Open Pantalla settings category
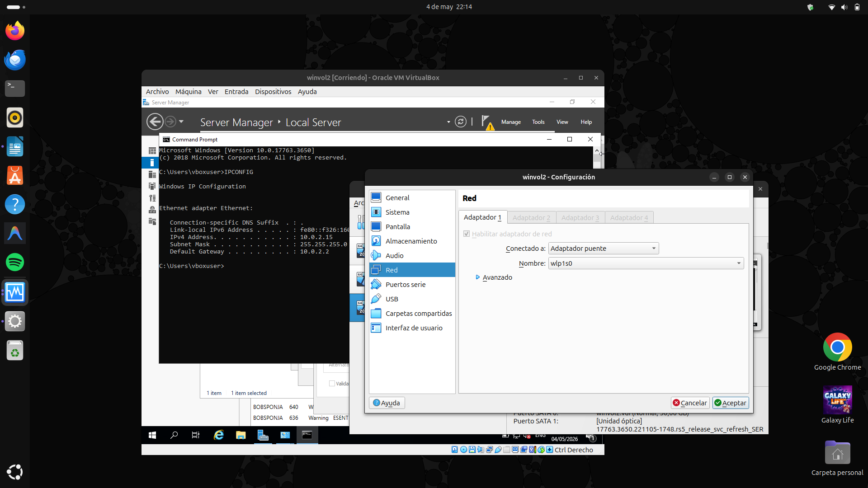Image resolution: width=868 pixels, height=488 pixels. click(x=412, y=226)
